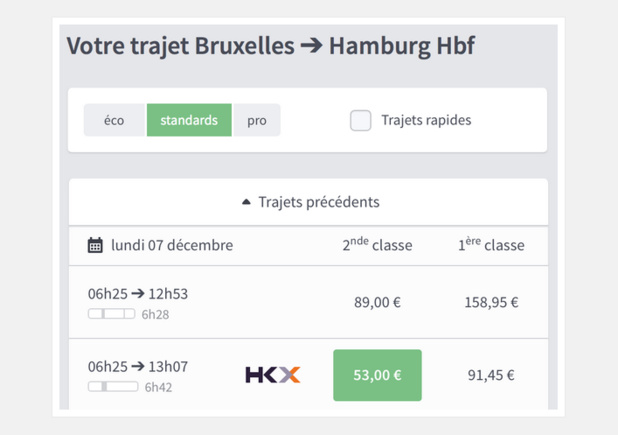Screen dimensions: 618x435
Task: Click the HKX operator logo
Action: point(273,375)
